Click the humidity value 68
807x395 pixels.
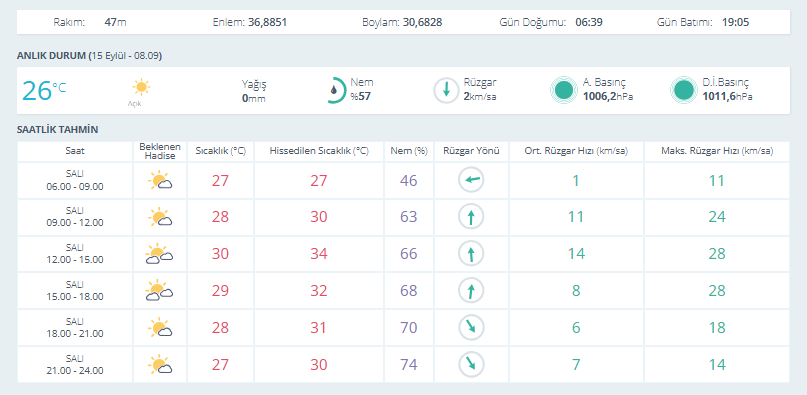point(409,290)
